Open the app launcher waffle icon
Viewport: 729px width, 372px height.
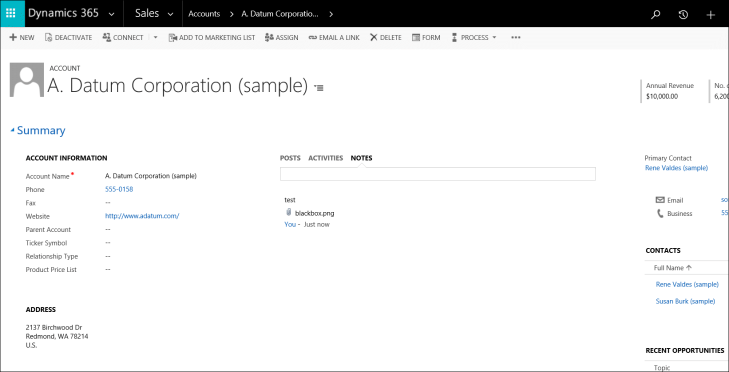point(11,13)
